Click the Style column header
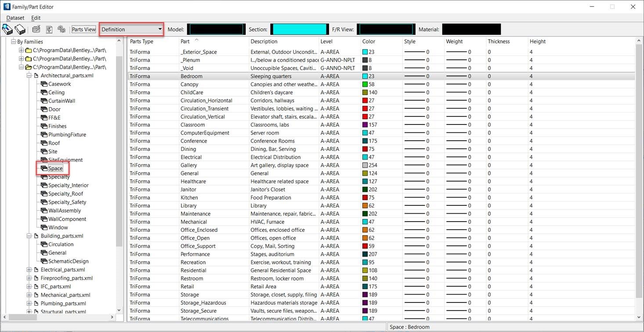The image size is (644, 332). pyautogui.click(x=423, y=41)
